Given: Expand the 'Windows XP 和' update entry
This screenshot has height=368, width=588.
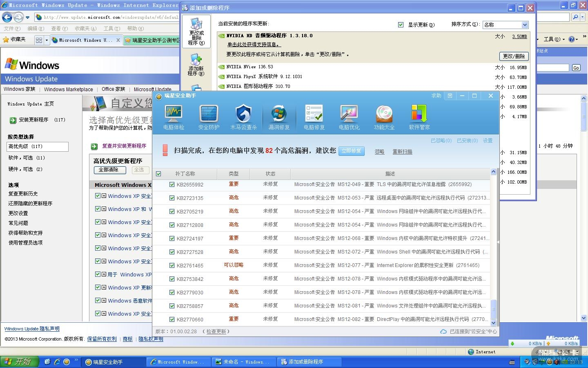Looking at the screenshot, I should (x=104, y=209).
